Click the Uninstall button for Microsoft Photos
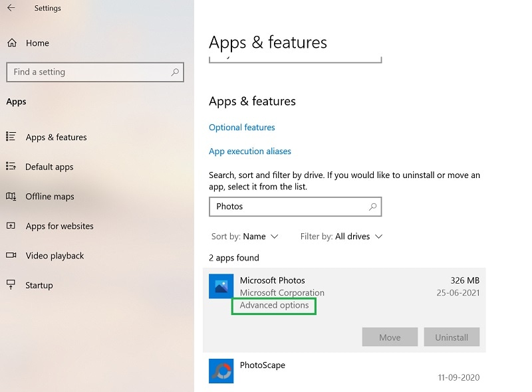The width and height of the screenshot is (532, 392). [452, 337]
